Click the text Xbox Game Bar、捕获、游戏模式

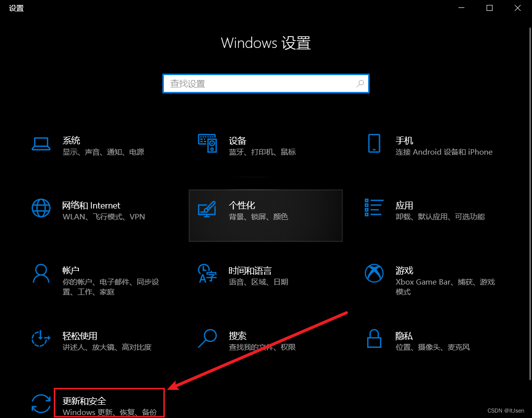click(445, 287)
